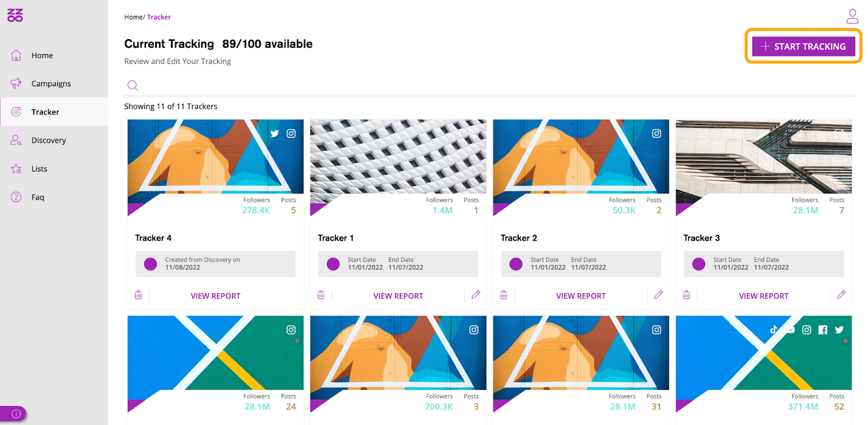Screen dimensions: 868x425
Task: Click the START TRACKING button
Action: (x=803, y=47)
